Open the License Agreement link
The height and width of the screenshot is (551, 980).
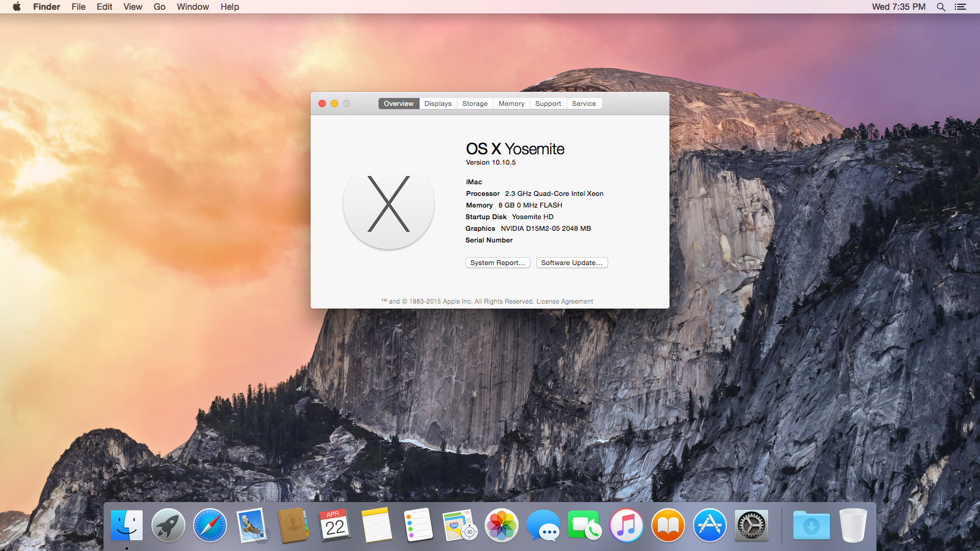[565, 301]
